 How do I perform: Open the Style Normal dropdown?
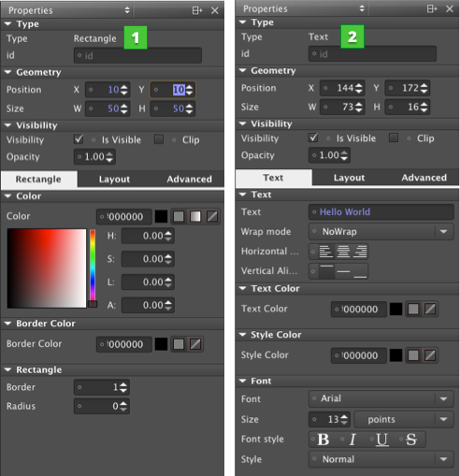(x=381, y=459)
